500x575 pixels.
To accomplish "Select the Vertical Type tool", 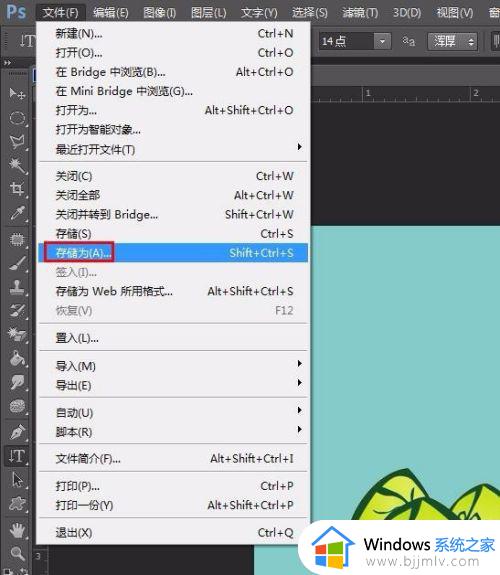I will tap(17, 456).
